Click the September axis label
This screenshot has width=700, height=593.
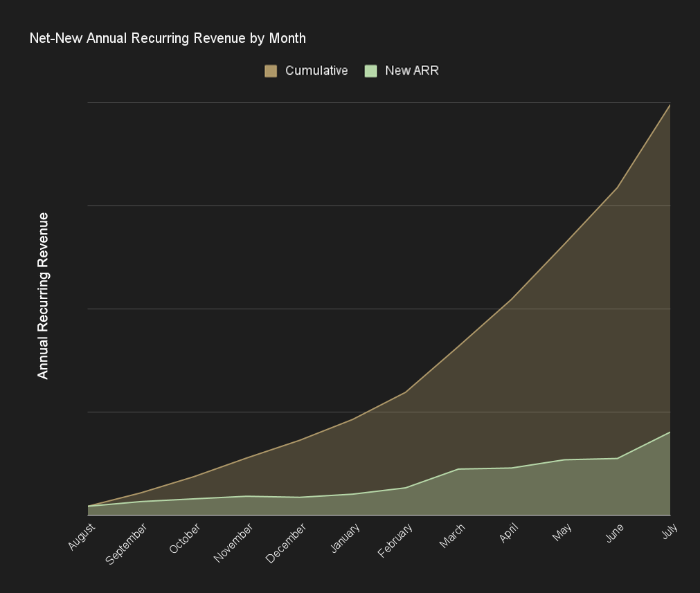point(126,544)
